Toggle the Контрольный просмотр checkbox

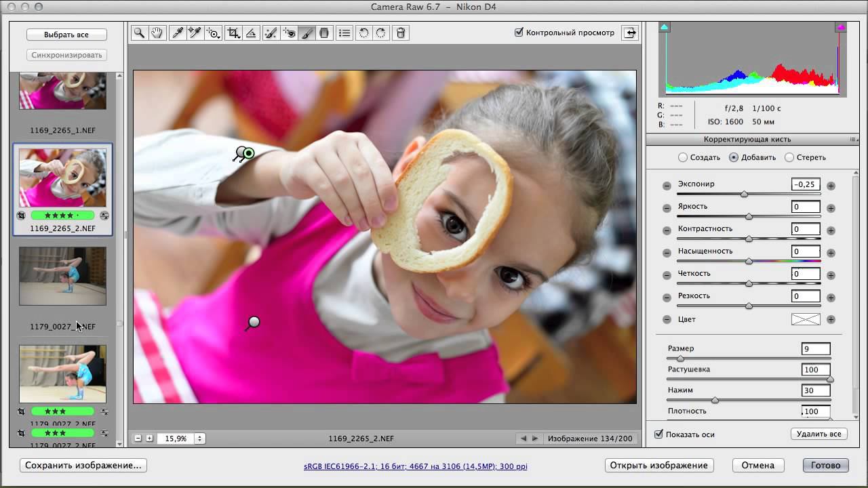tap(519, 32)
